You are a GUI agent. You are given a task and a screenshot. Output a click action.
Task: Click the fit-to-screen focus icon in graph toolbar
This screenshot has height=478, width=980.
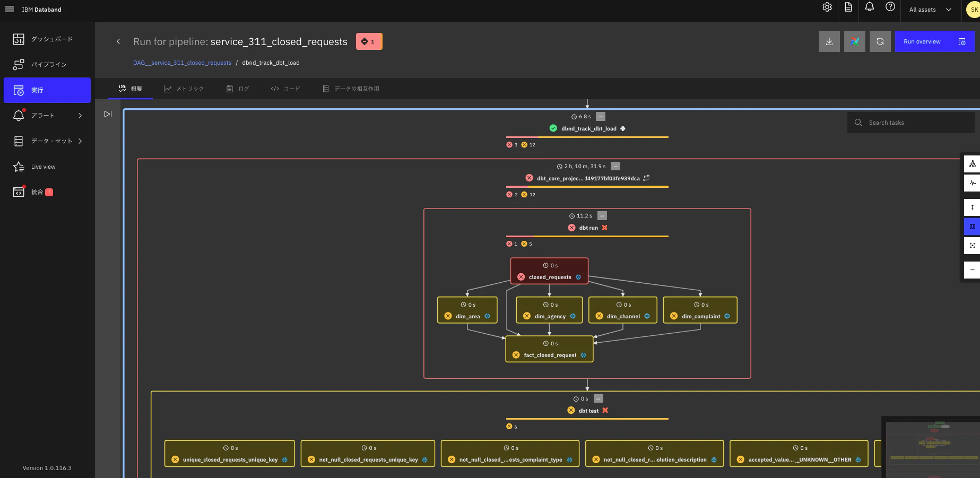click(x=972, y=246)
